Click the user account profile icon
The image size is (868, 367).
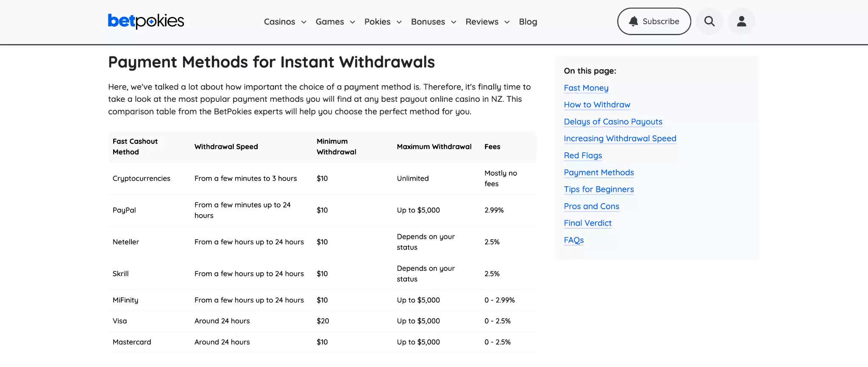click(x=741, y=21)
